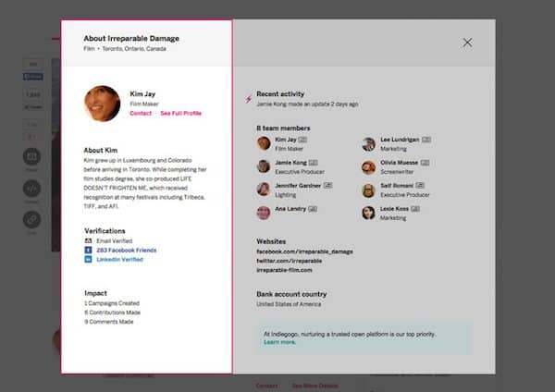Click the copy link icon in sidebar
This screenshot has height=392, width=555.
click(31, 220)
